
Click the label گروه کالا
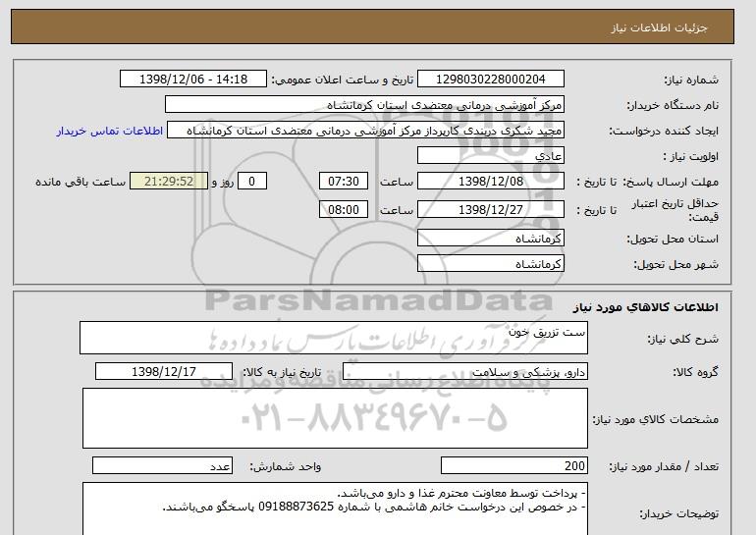point(696,372)
